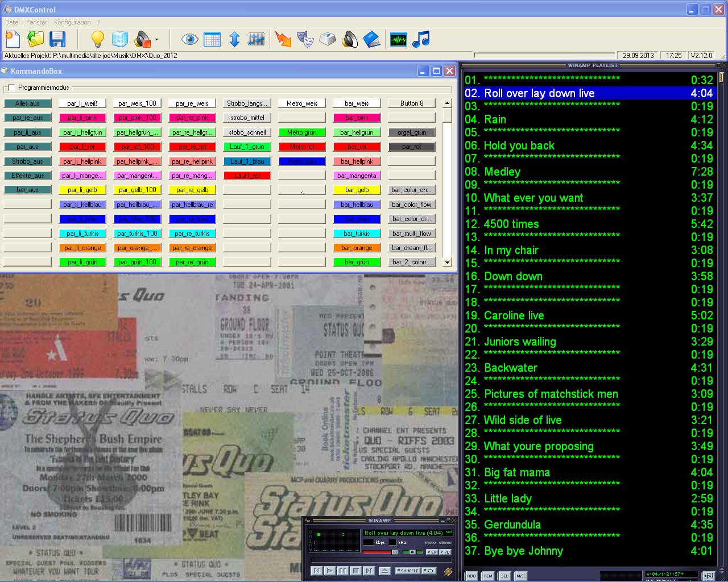Screen dimensions: 728x582
Task: Select playlist entry 04. Rain
Action: click(589, 119)
